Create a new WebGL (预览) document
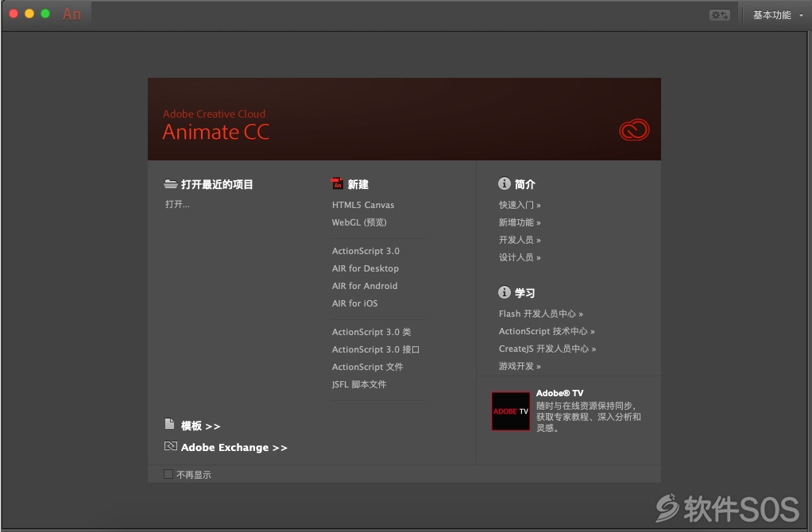The height and width of the screenshot is (532, 812). [359, 222]
